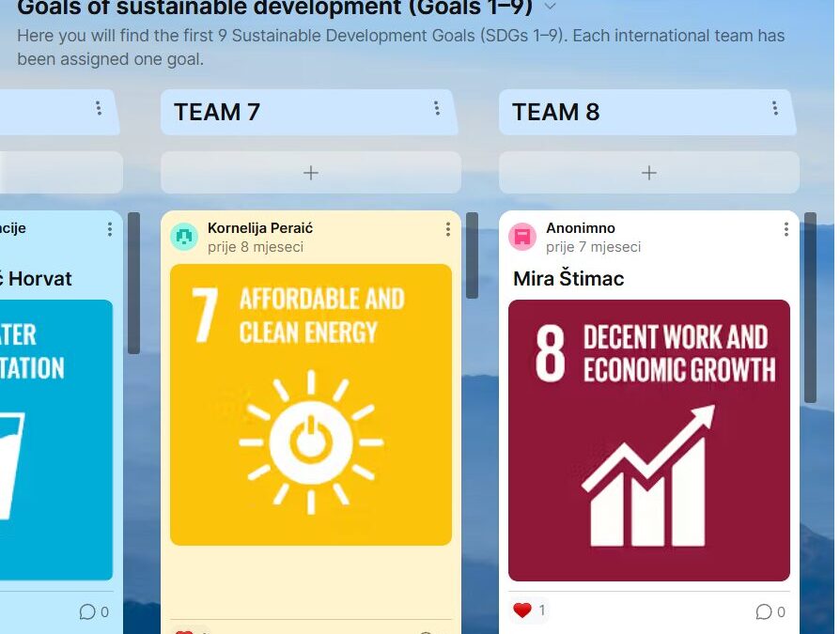Open the Anonimno post options menu
840x634 pixels.
[786, 230]
